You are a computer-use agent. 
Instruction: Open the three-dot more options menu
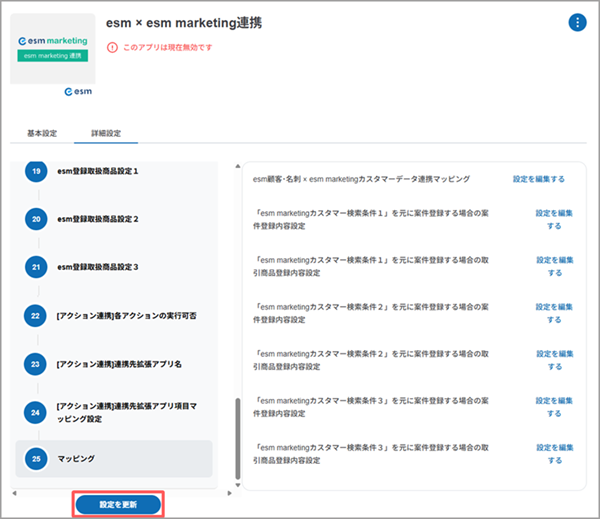577,23
